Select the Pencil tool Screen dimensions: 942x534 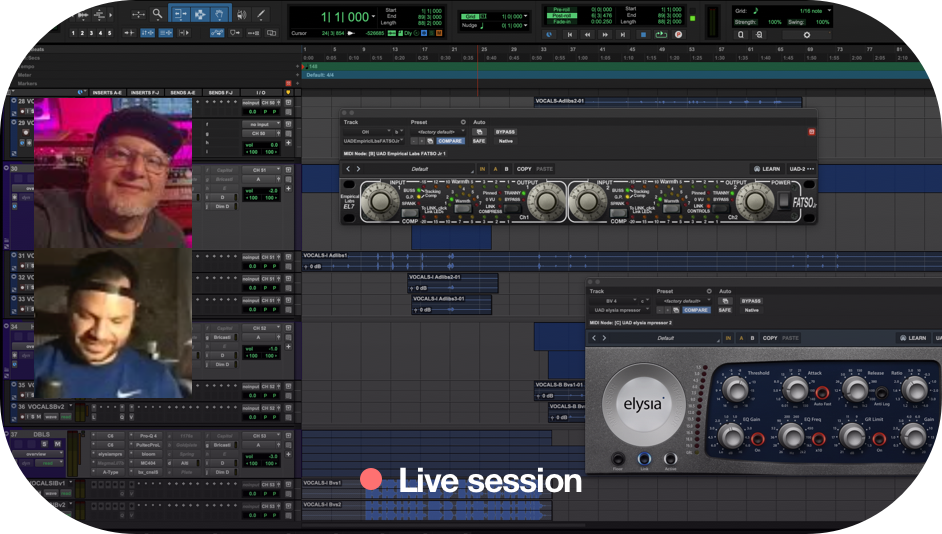(x=261, y=14)
